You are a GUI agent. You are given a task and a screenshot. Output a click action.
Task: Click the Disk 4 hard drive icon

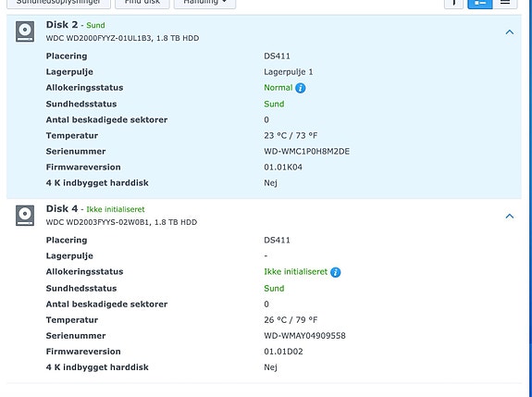point(25,216)
